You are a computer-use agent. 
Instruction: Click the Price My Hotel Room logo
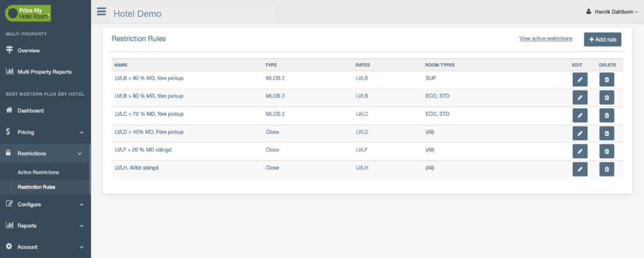pos(28,13)
